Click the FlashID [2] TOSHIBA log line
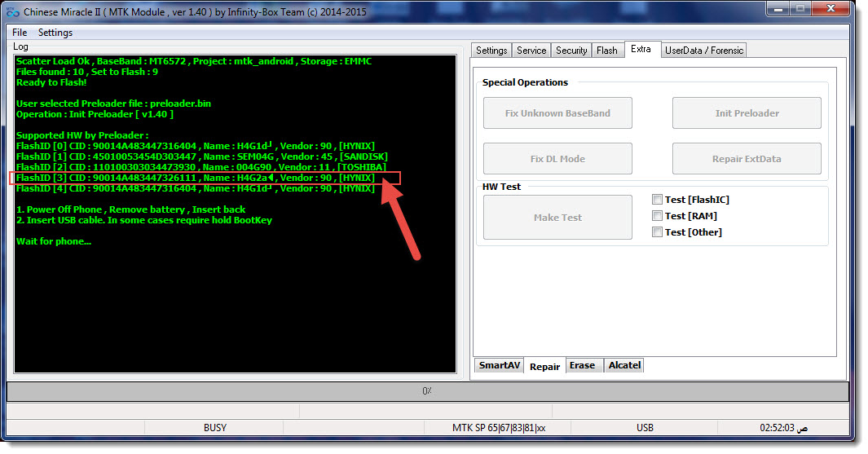The height and width of the screenshot is (454, 868). click(x=201, y=167)
